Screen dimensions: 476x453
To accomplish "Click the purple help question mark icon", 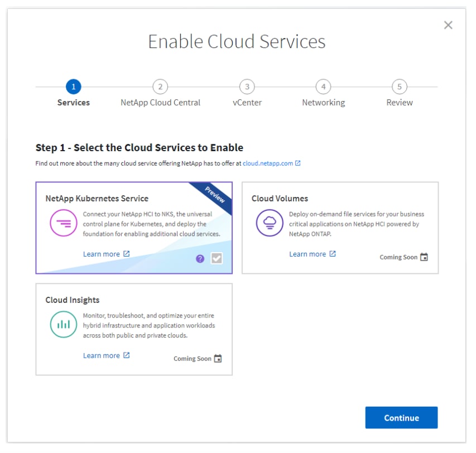I will [x=200, y=258].
